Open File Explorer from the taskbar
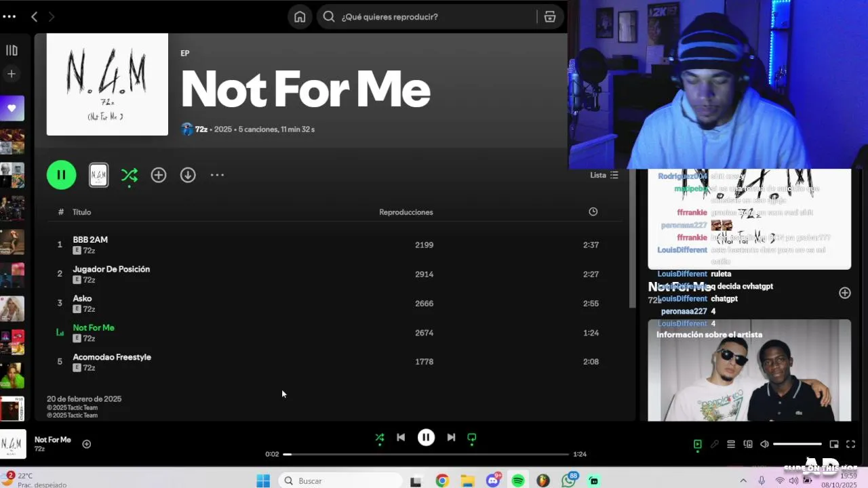868x488 pixels. [467, 481]
